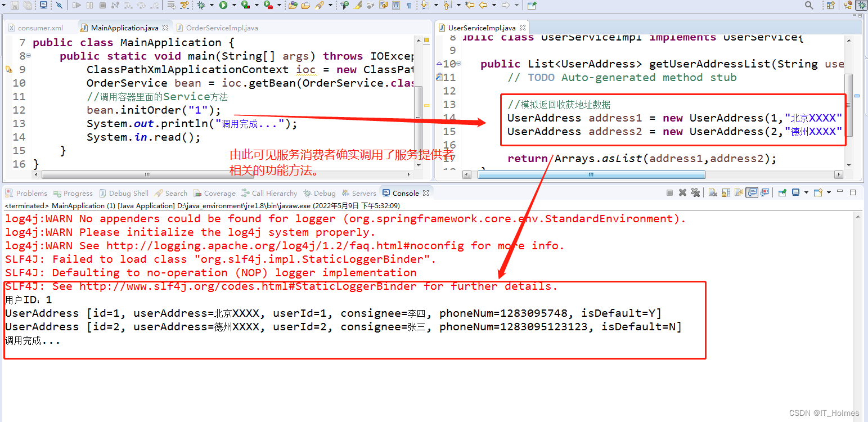Click the Save All toolbar icon
The height and width of the screenshot is (422, 868).
[x=28, y=6]
